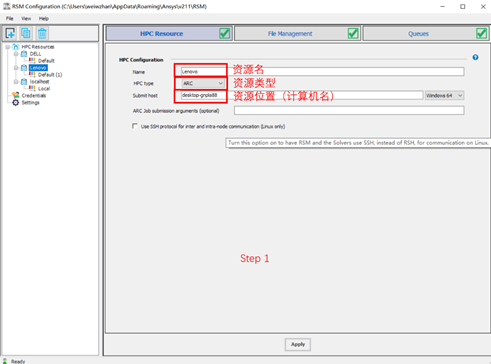Click the Ready status bar text
491x364 pixels.
point(18,361)
